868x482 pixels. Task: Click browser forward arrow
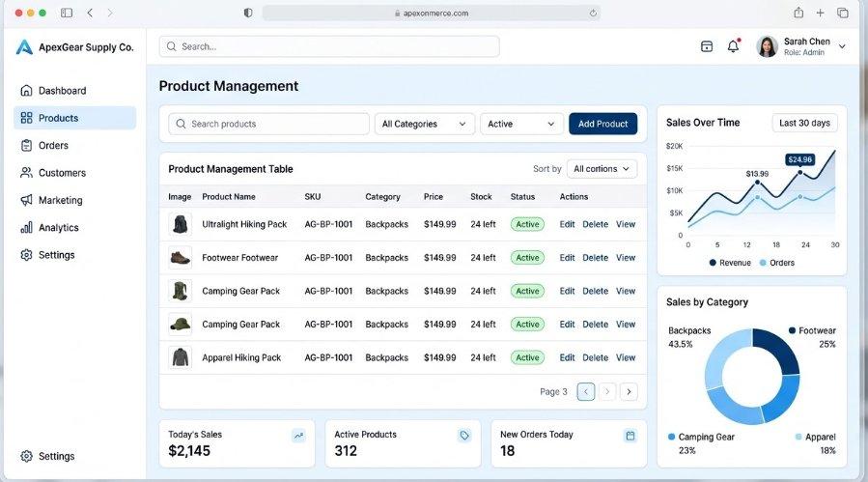pyautogui.click(x=110, y=13)
